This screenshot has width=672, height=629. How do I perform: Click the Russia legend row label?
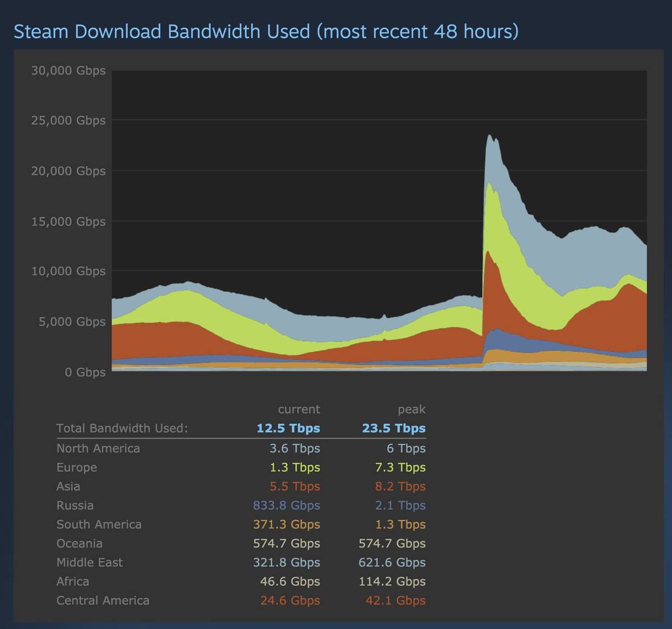point(75,505)
